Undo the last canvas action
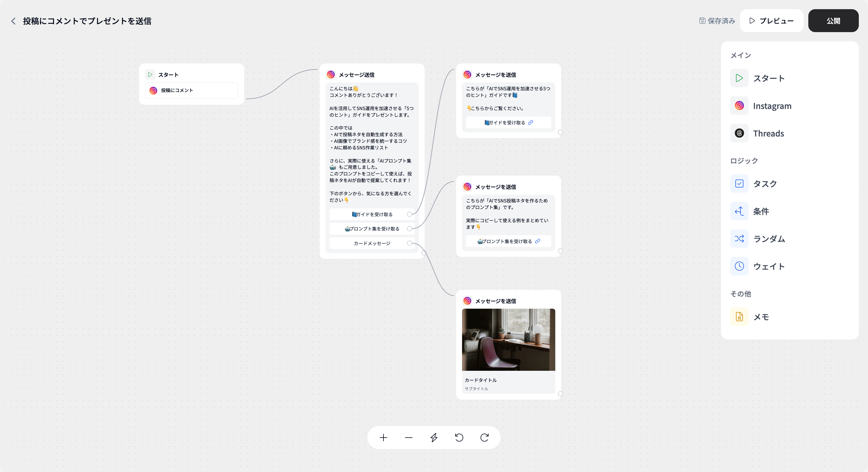Viewport: 868px width, 472px height. [x=459, y=438]
